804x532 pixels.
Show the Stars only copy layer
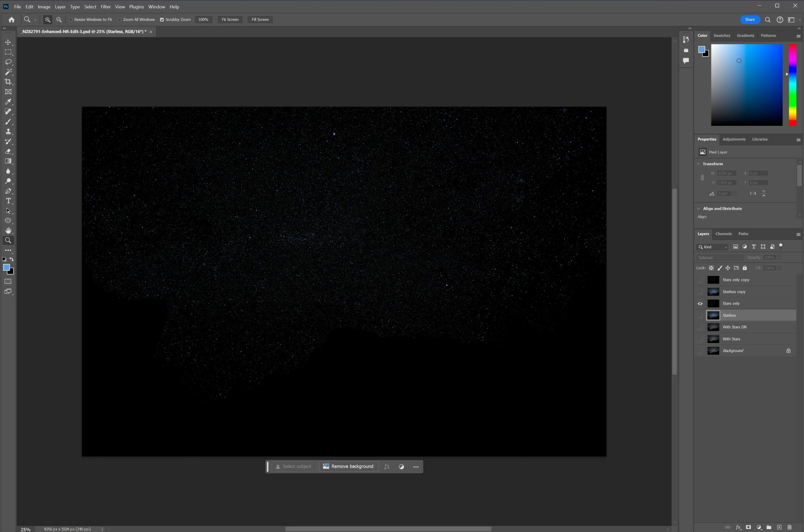coord(700,280)
